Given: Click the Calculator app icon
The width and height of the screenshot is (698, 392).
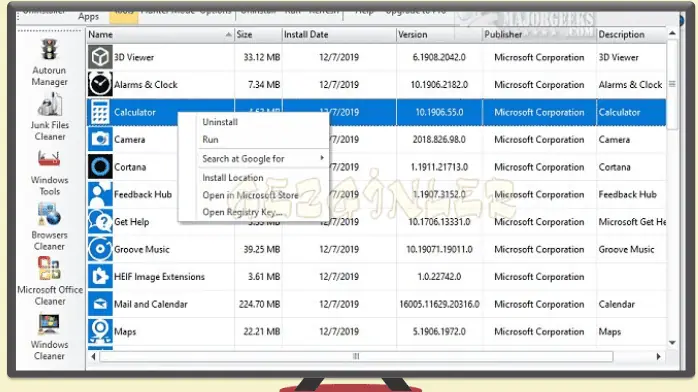Looking at the screenshot, I should (100, 112).
